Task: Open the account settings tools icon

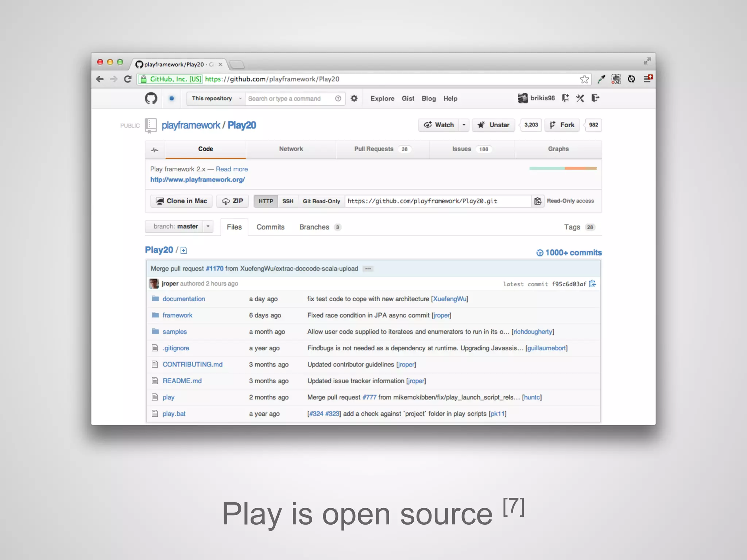Action: pyautogui.click(x=580, y=98)
